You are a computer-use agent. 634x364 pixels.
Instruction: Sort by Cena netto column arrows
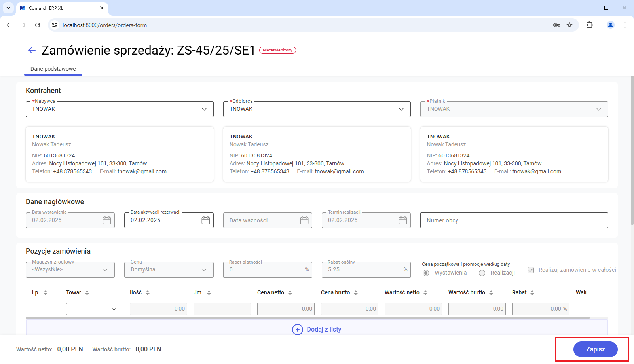pyautogui.click(x=290, y=293)
